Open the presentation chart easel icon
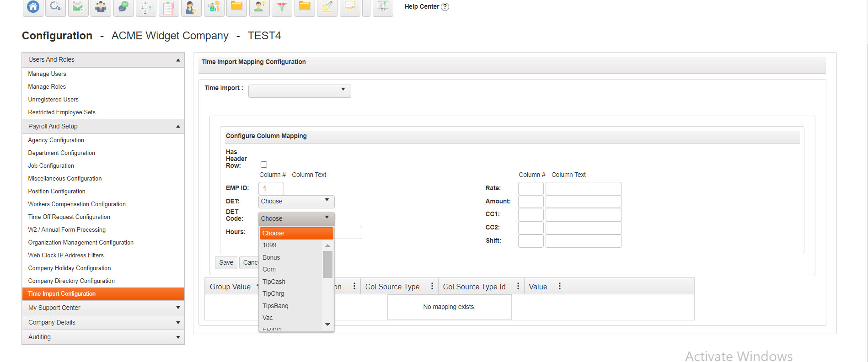Viewport: 868px width, 362px height. pos(383,7)
